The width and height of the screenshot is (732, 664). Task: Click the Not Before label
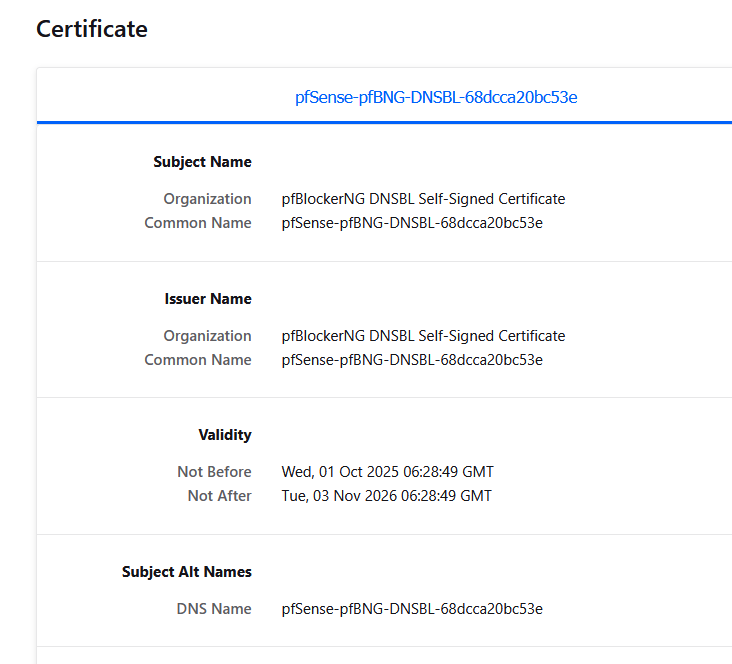tap(214, 472)
